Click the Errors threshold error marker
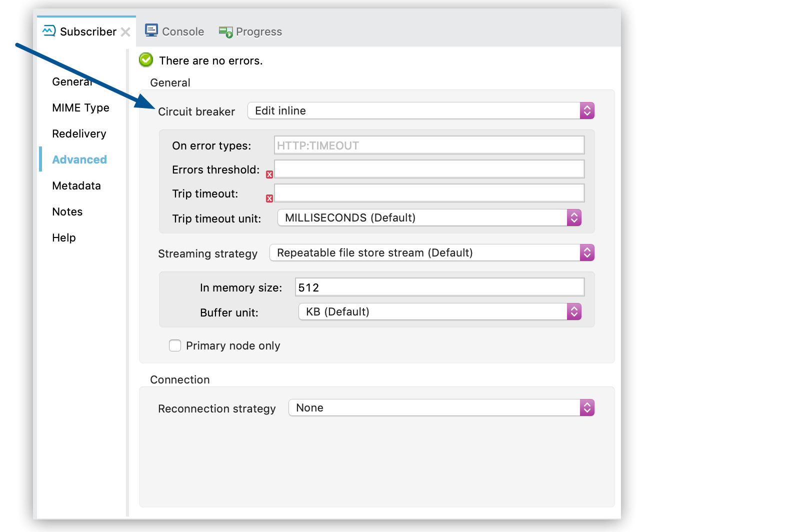The width and height of the screenshot is (799, 532). point(269,174)
